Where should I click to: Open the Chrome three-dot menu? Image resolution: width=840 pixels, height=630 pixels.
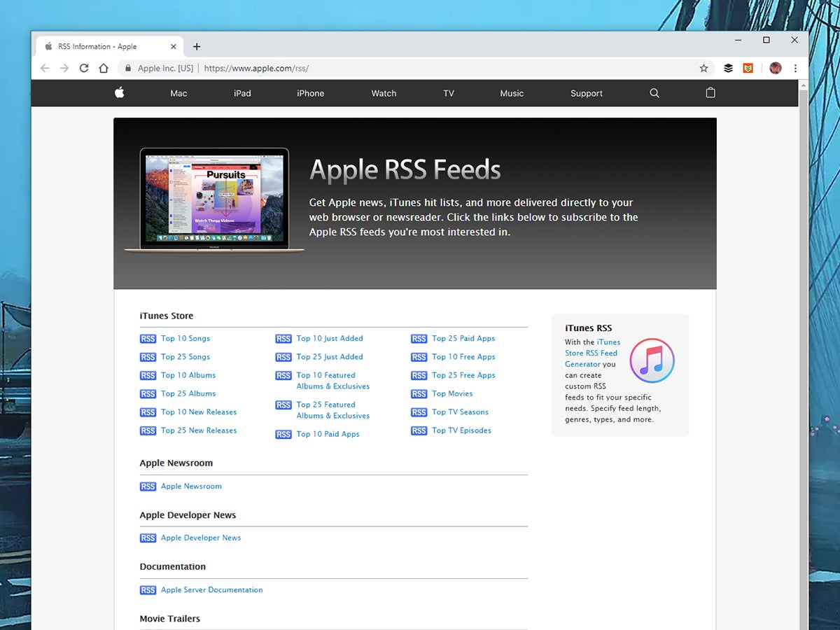(x=795, y=68)
